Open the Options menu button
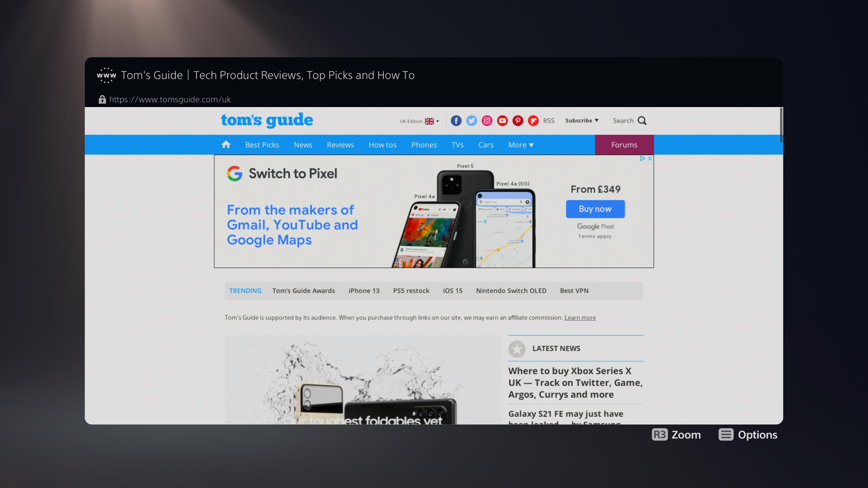This screenshot has height=488, width=868. click(748, 434)
